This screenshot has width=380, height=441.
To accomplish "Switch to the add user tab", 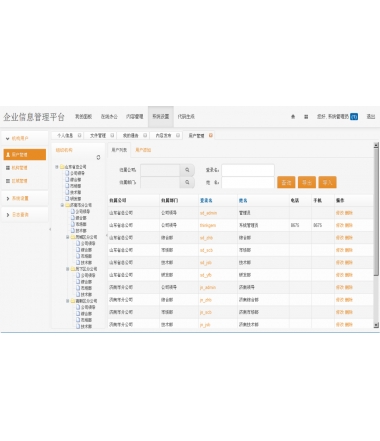I will pos(143,150).
